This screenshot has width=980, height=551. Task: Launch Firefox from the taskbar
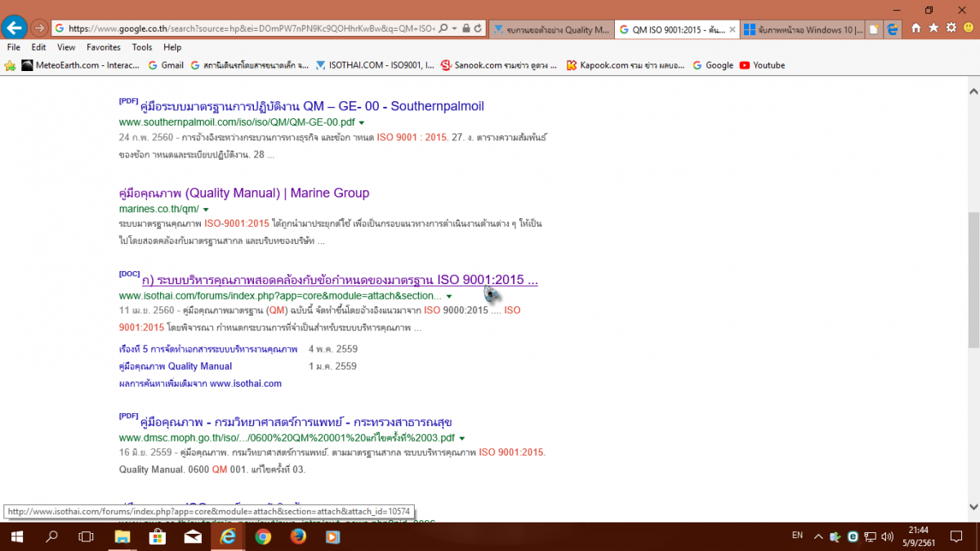click(298, 536)
